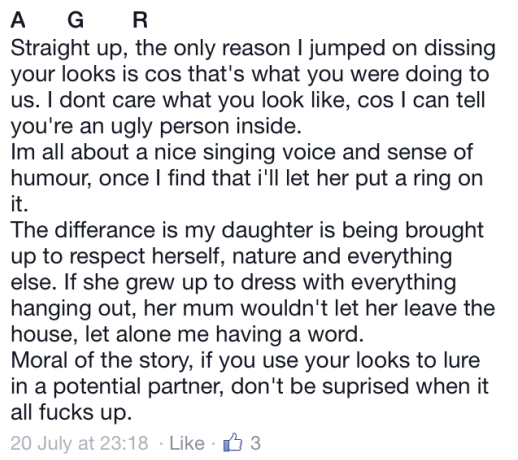Click the commenter name initial G

point(76,20)
